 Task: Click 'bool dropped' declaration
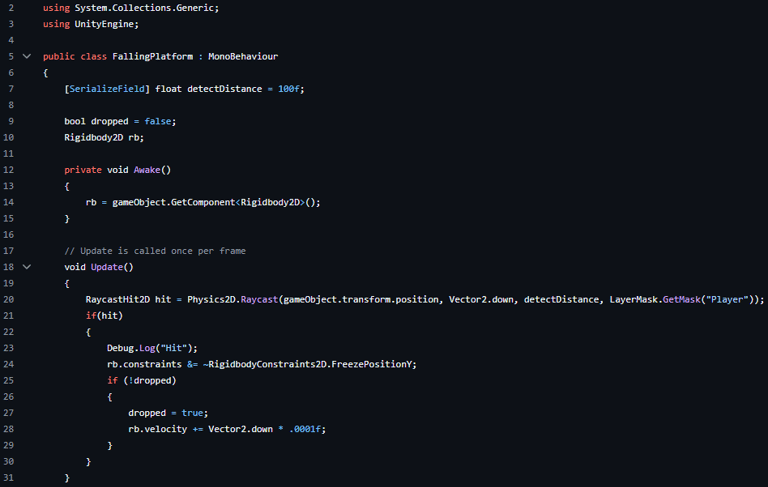point(96,121)
